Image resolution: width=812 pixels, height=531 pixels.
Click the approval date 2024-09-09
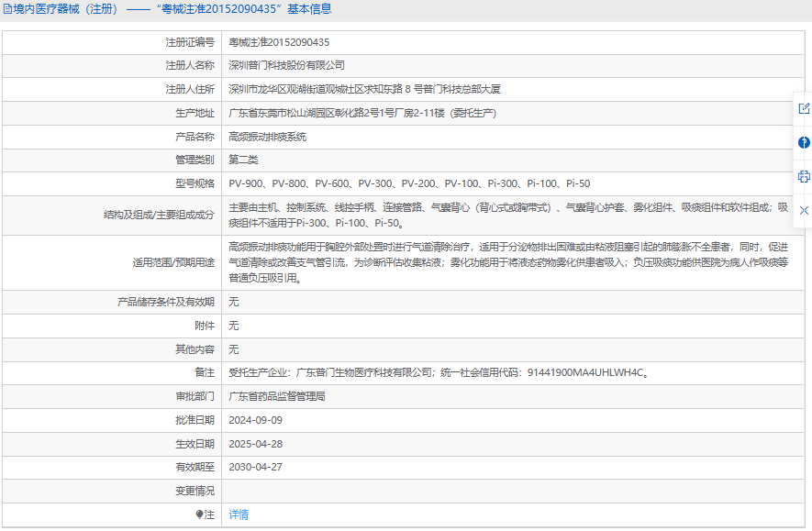coord(255,420)
